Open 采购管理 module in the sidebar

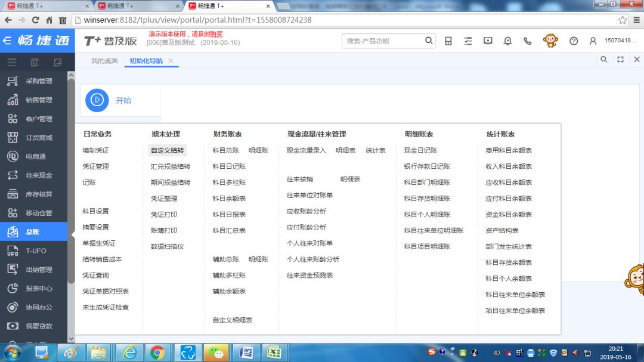point(39,81)
